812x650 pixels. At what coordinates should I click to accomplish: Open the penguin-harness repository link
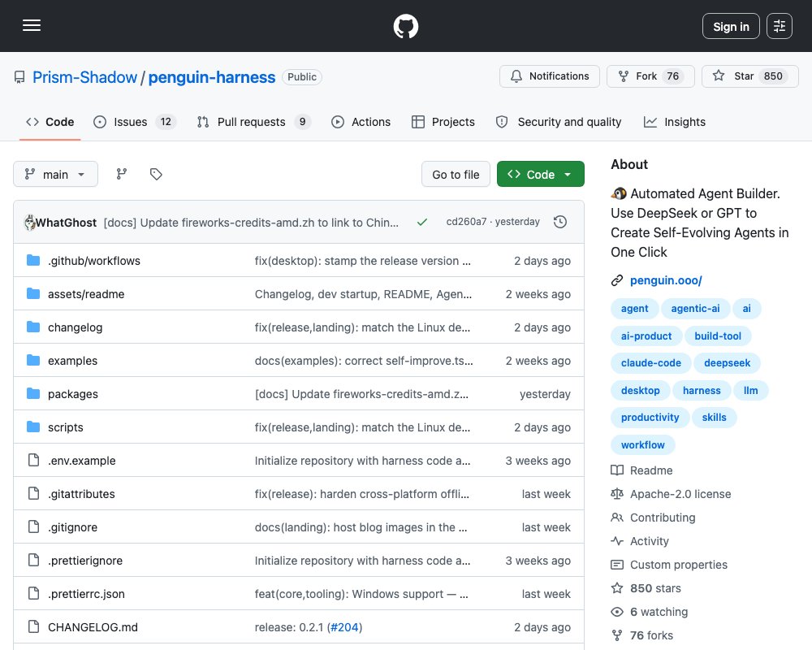(x=212, y=77)
